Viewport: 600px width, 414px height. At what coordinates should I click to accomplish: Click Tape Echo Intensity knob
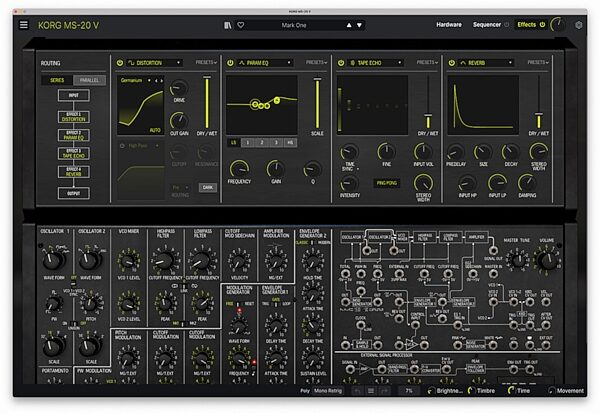pos(349,184)
